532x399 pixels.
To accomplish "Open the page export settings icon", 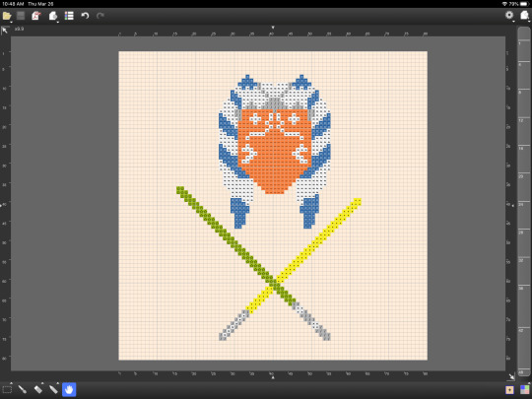I will pos(52,16).
